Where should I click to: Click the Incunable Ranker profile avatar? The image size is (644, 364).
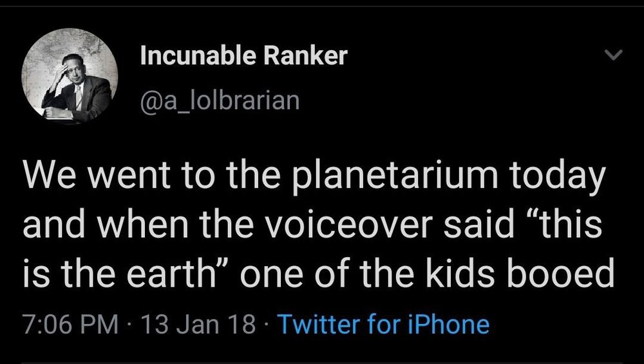(x=70, y=76)
